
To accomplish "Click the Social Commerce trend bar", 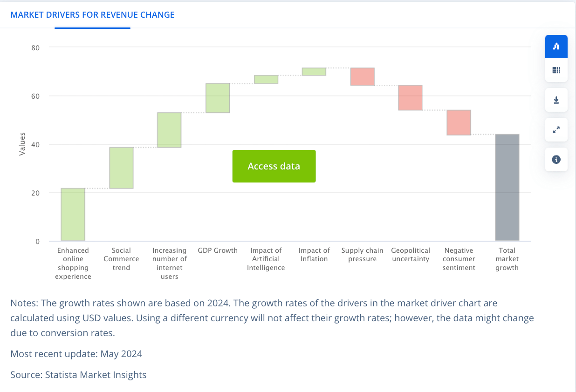I will (x=121, y=168).
